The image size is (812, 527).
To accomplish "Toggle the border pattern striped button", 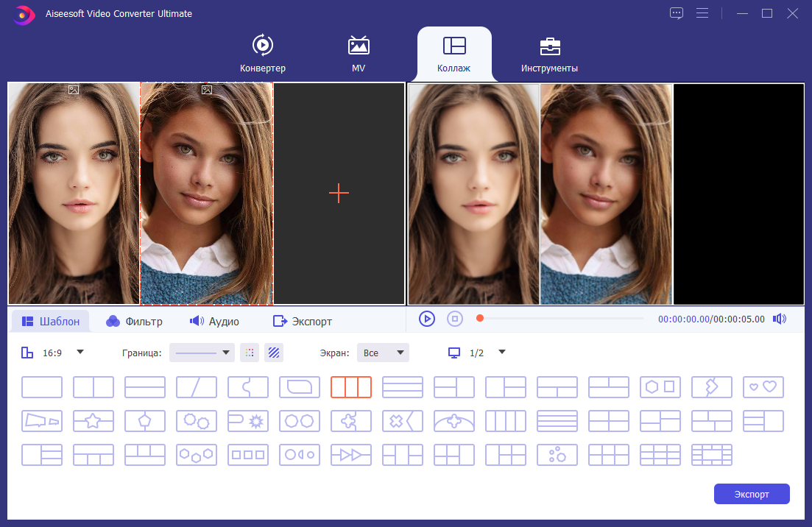I will pos(274,353).
